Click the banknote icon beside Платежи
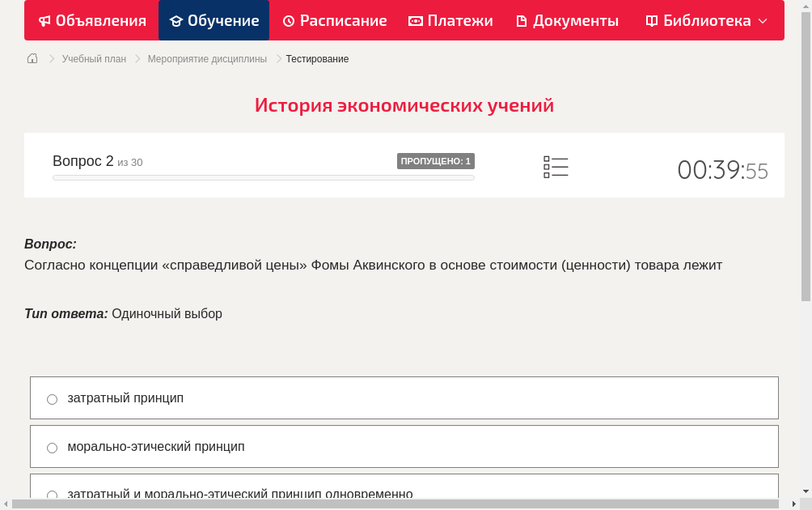812x510 pixels. point(416,21)
